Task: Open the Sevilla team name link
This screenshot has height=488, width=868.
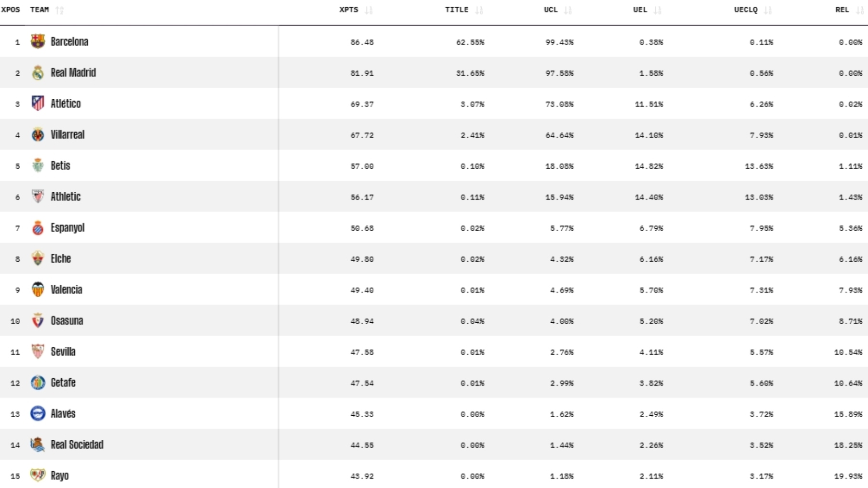Action: [63, 352]
